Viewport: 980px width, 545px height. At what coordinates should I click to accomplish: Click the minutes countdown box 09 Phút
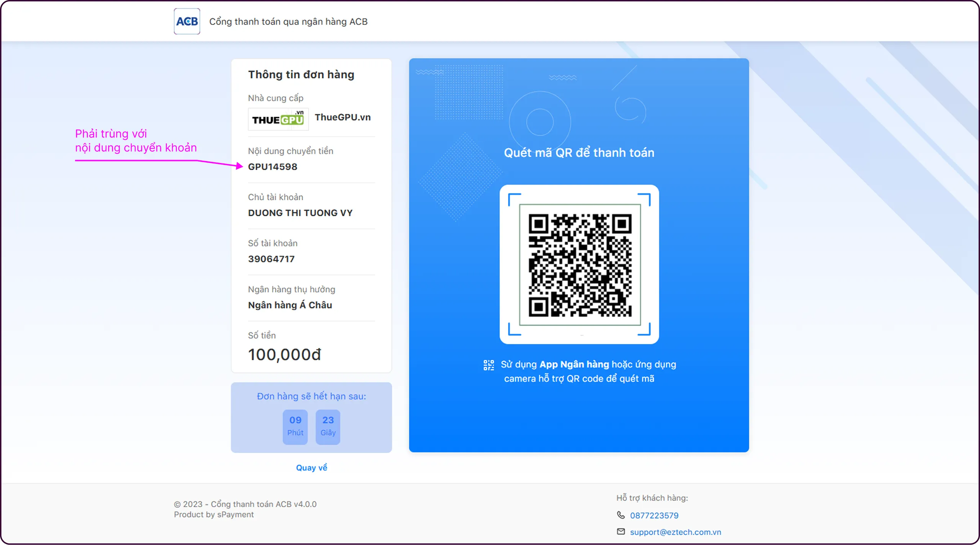coord(295,427)
